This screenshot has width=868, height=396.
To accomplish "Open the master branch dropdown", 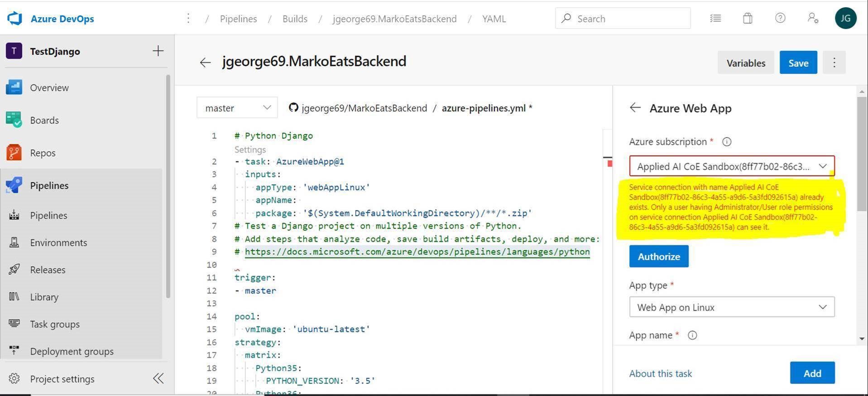I will tap(237, 108).
